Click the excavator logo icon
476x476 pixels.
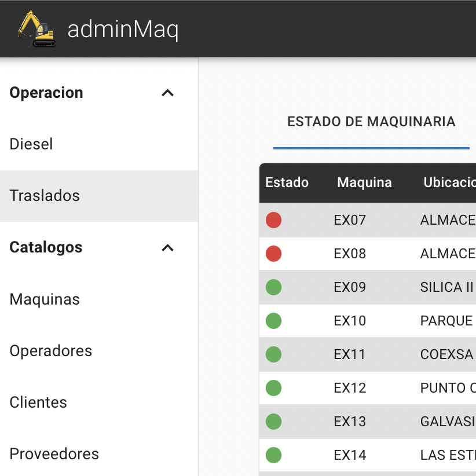coord(36,29)
